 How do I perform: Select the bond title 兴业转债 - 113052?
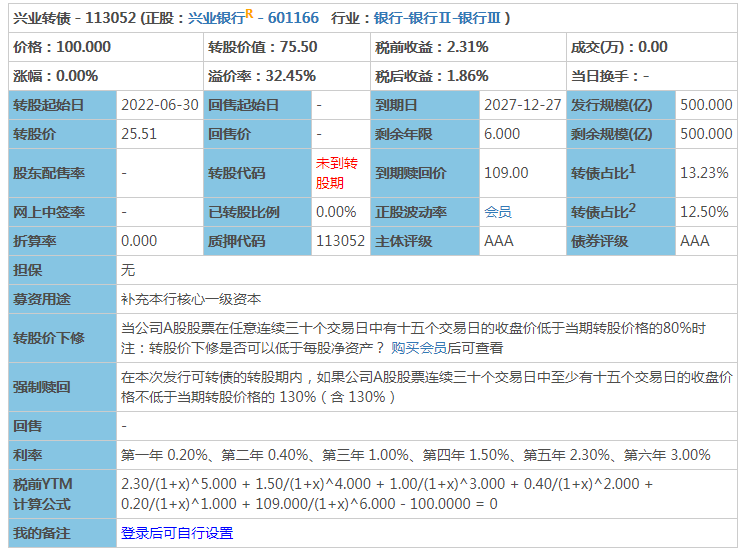[x=75, y=18]
